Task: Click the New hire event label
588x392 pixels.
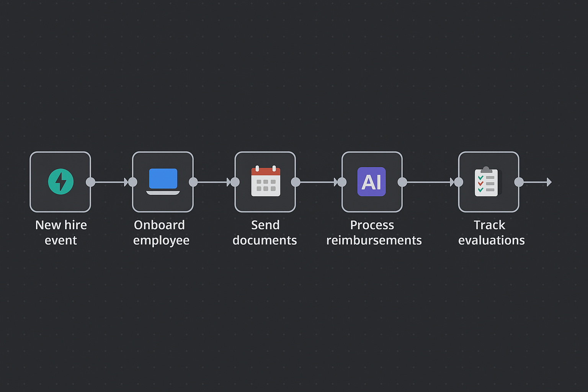Action: (61, 232)
